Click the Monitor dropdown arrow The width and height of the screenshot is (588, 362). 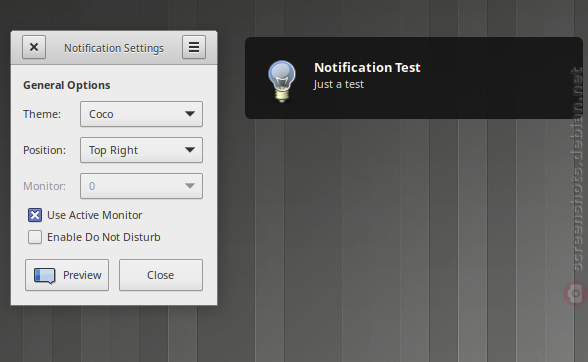[x=190, y=186]
